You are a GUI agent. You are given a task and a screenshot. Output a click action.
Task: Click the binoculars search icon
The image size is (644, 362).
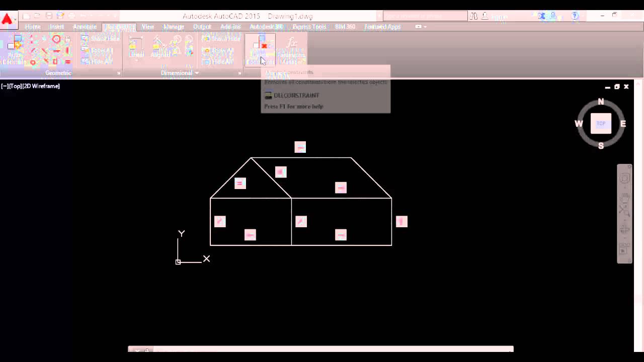click(473, 16)
